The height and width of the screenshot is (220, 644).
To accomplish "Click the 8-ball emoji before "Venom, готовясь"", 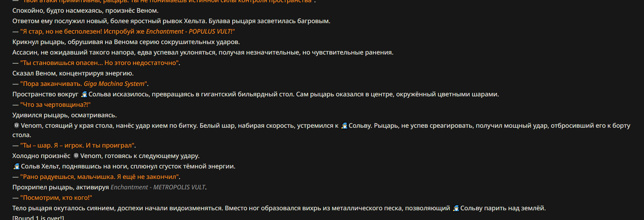I will click(x=76, y=156).
